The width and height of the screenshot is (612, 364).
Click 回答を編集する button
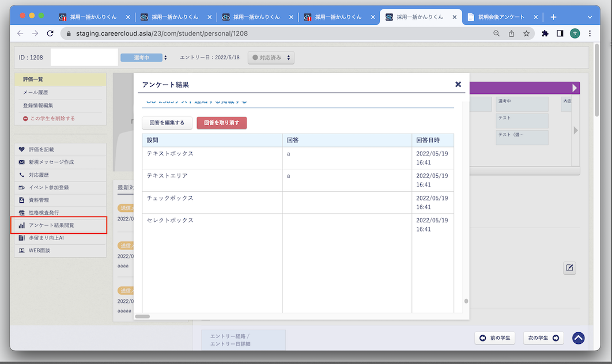[x=167, y=123]
